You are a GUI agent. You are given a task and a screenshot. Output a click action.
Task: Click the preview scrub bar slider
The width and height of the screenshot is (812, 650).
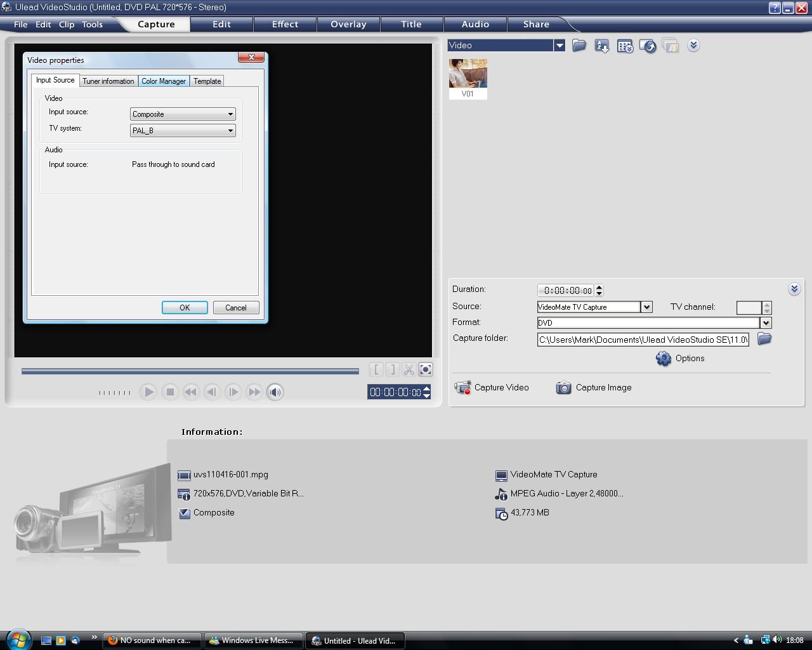tap(190, 371)
